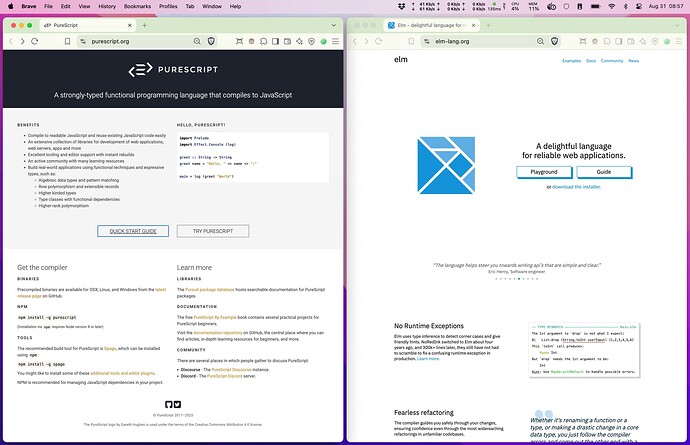This screenshot has width=690, height=445.
Task: Open the Elm Playground
Action: [544, 172]
